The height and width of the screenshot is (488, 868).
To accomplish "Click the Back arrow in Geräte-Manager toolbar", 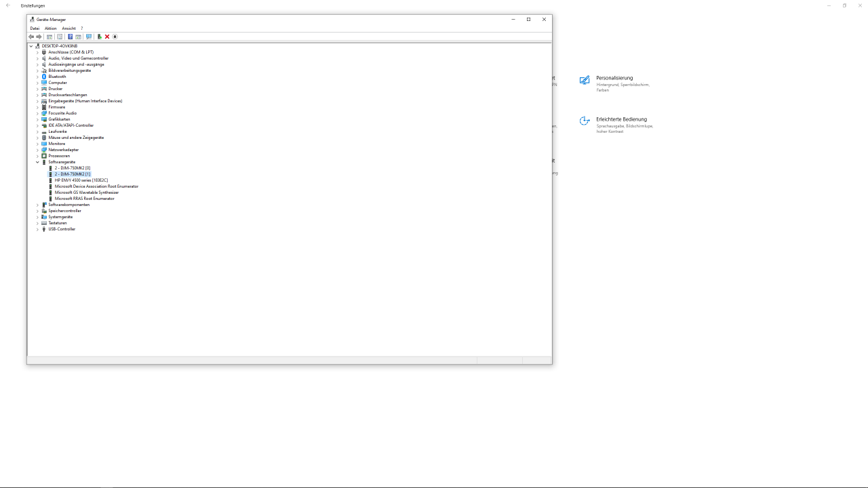I will [x=31, y=37].
